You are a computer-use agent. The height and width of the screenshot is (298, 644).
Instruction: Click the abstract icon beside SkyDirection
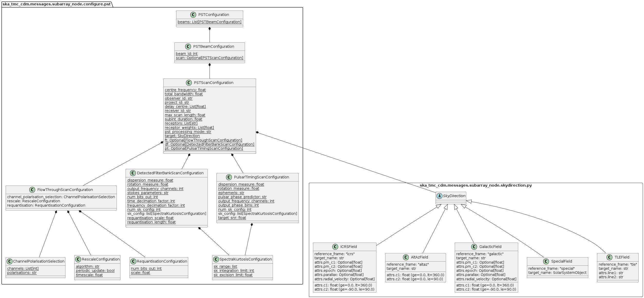click(440, 196)
